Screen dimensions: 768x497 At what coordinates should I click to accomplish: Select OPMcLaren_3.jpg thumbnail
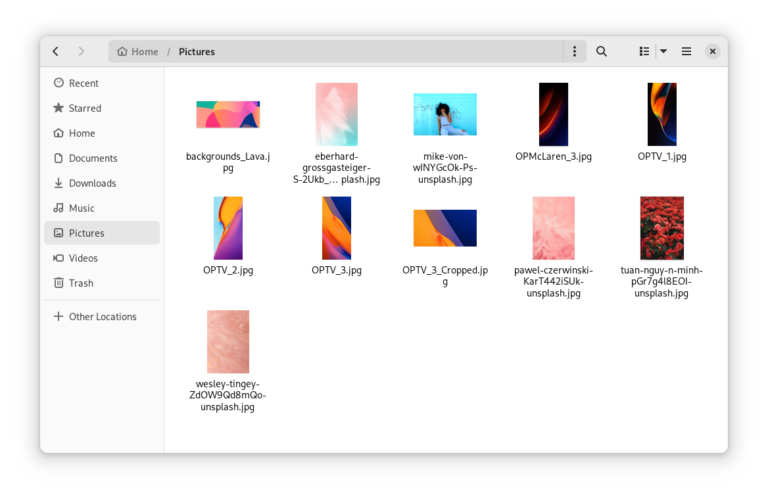pos(553,114)
